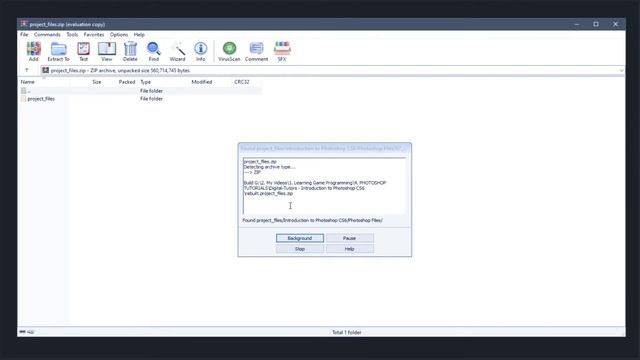The width and height of the screenshot is (640, 360).
Task: Click the Add toolbar icon
Action: coord(33,51)
